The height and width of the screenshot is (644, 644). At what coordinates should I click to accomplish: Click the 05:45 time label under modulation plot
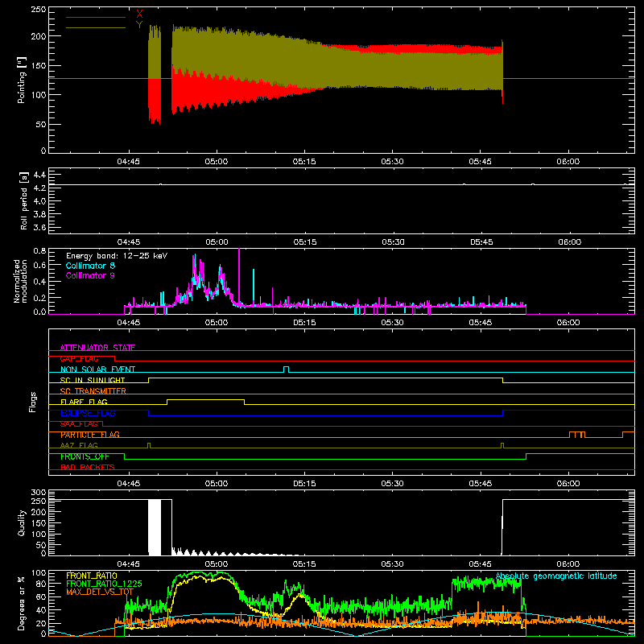click(x=480, y=323)
